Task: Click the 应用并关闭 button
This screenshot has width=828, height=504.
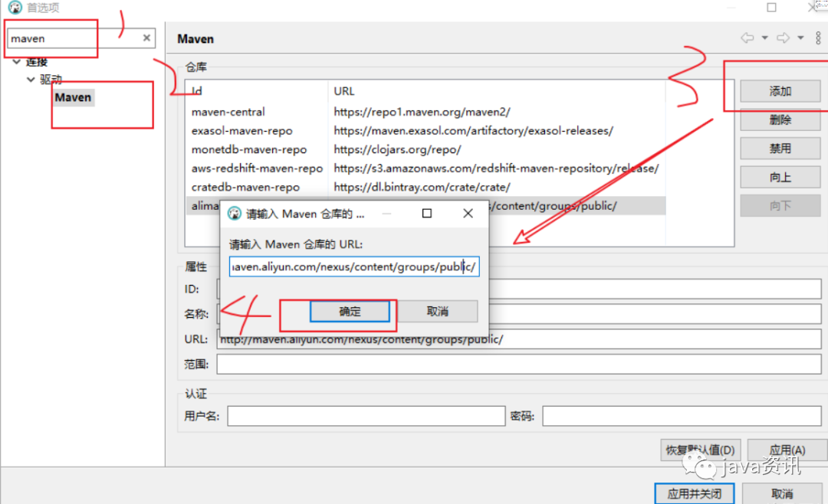Action: [695, 494]
